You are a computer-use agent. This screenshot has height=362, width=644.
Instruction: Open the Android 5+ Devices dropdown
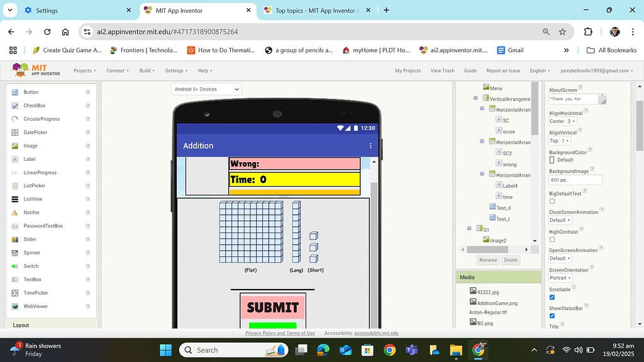206,89
